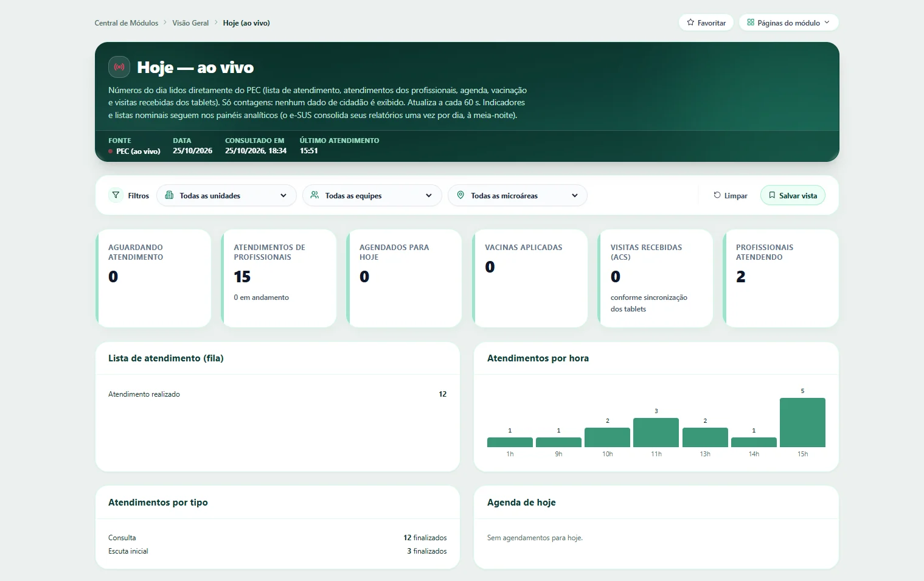This screenshot has height=581, width=924.
Task: Click the people icon in equipes filter
Action: pos(314,195)
